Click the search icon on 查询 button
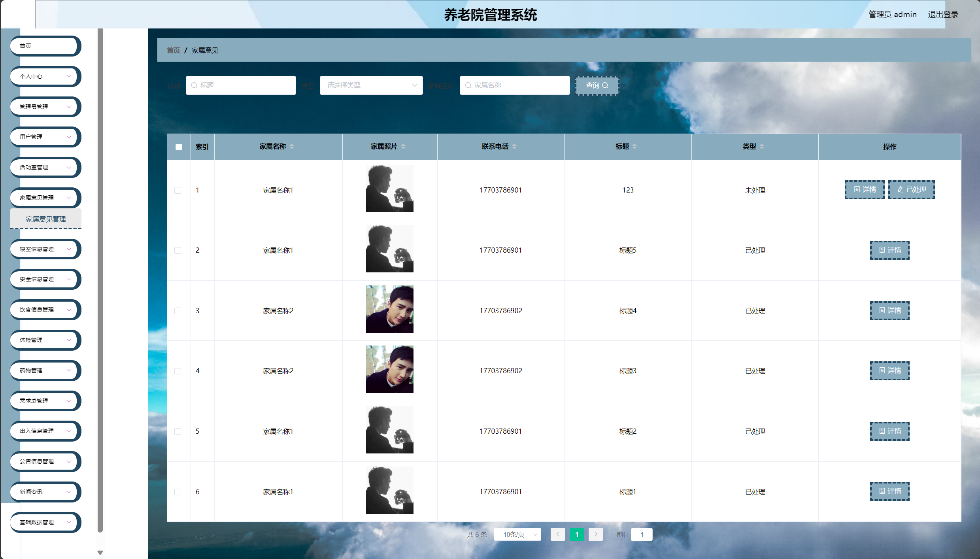Image resolution: width=980 pixels, height=559 pixels. coord(605,85)
